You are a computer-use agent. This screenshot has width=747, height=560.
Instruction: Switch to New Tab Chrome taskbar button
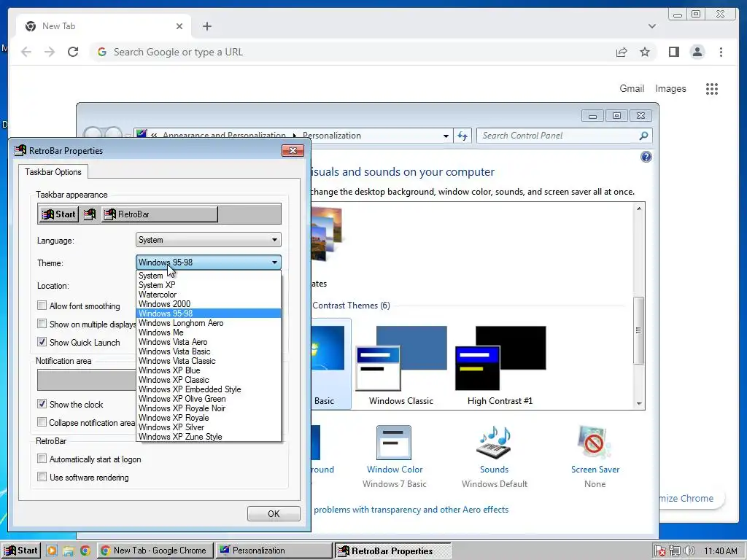click(155, 551)
